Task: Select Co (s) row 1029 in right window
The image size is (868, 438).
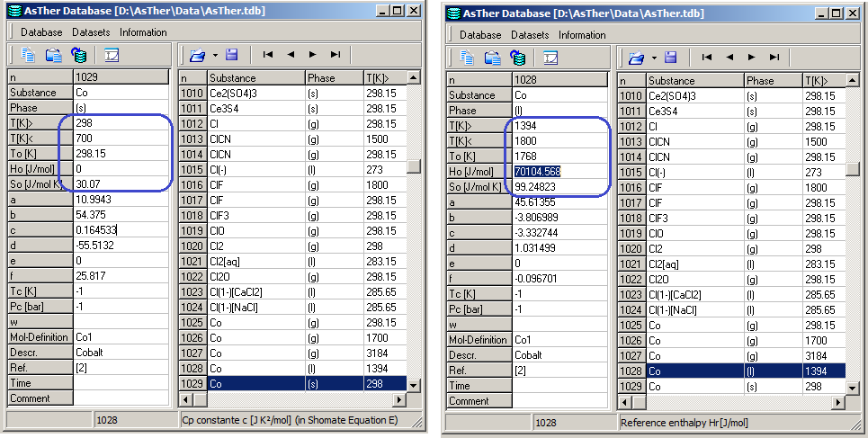Action: point(731,387)
